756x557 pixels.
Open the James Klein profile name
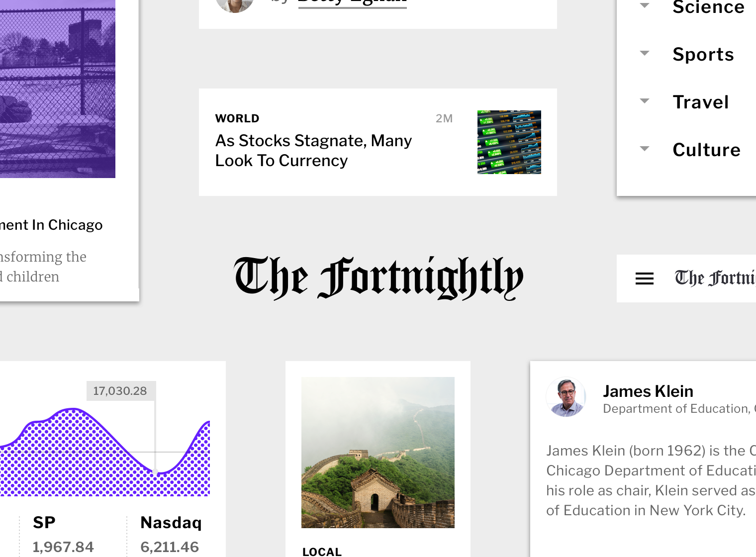(648, 391)
